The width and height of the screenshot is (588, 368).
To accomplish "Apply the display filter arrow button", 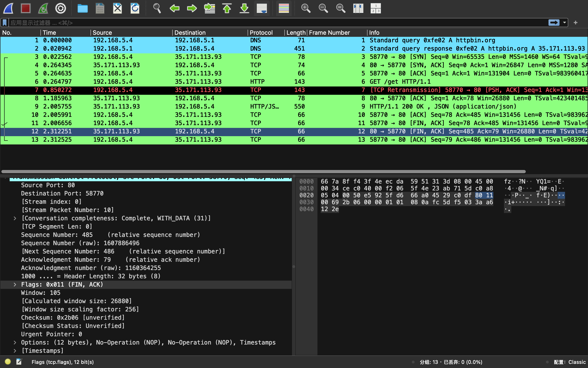I will click(x=554, y=23).
